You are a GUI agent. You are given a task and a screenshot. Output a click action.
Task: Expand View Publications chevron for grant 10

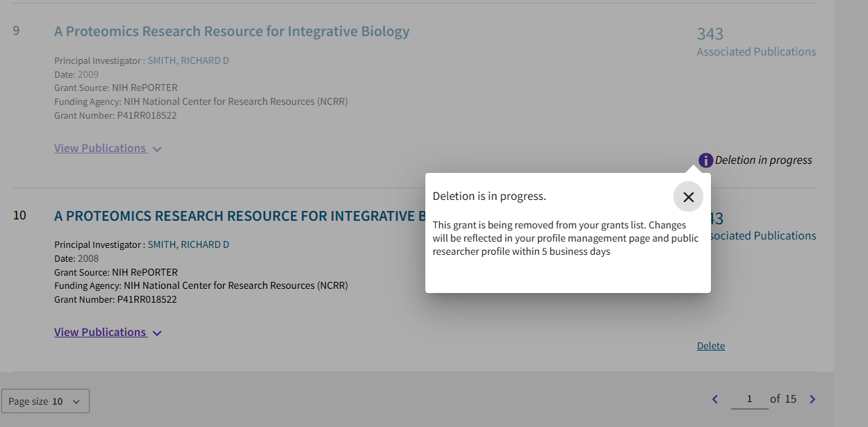coord(157,333)
